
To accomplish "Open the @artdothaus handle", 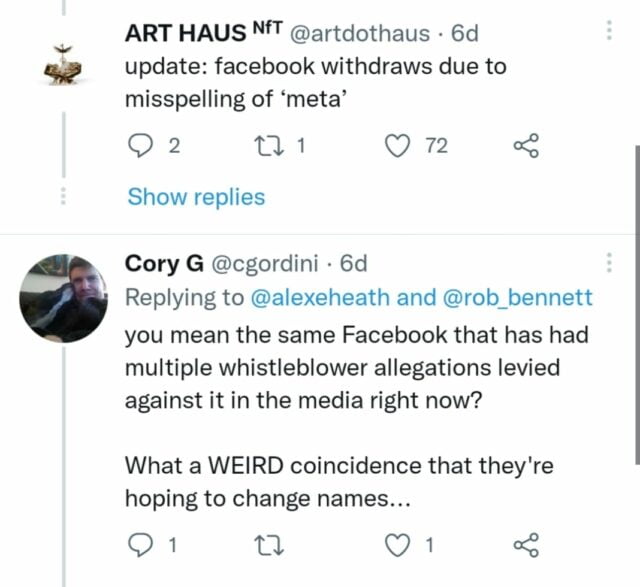I will coord(361,33).
